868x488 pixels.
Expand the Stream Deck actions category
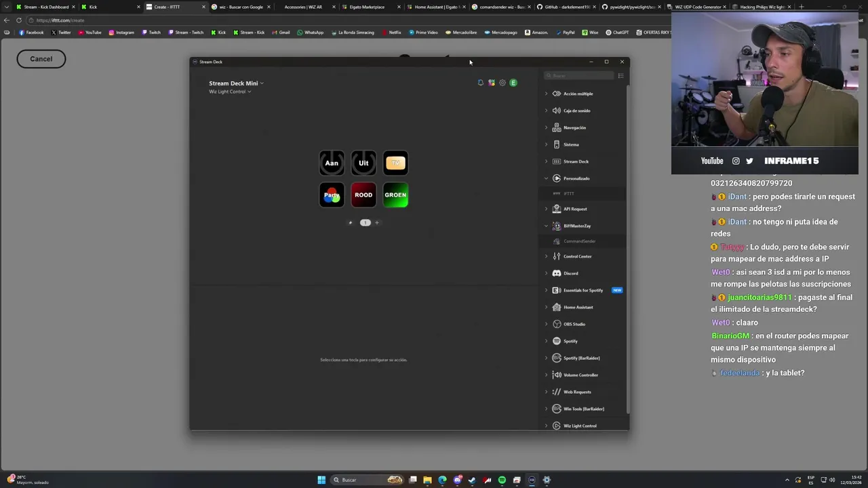(547, 161)
